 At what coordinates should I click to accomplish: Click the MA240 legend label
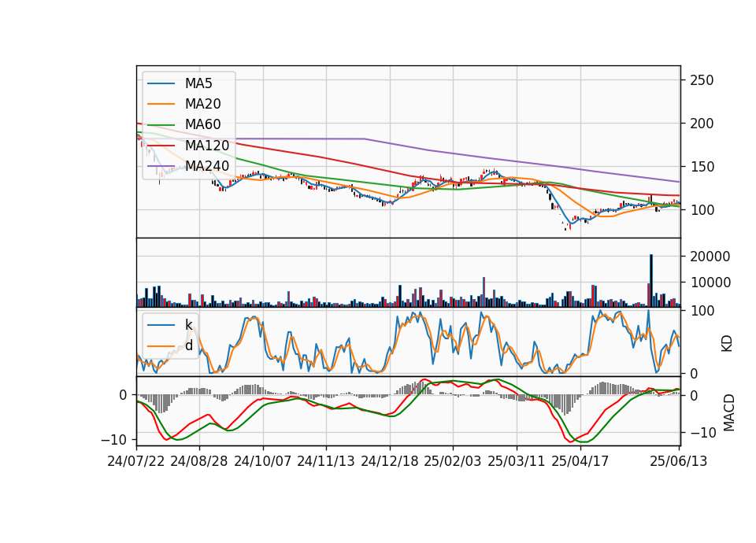coord(207,166)
